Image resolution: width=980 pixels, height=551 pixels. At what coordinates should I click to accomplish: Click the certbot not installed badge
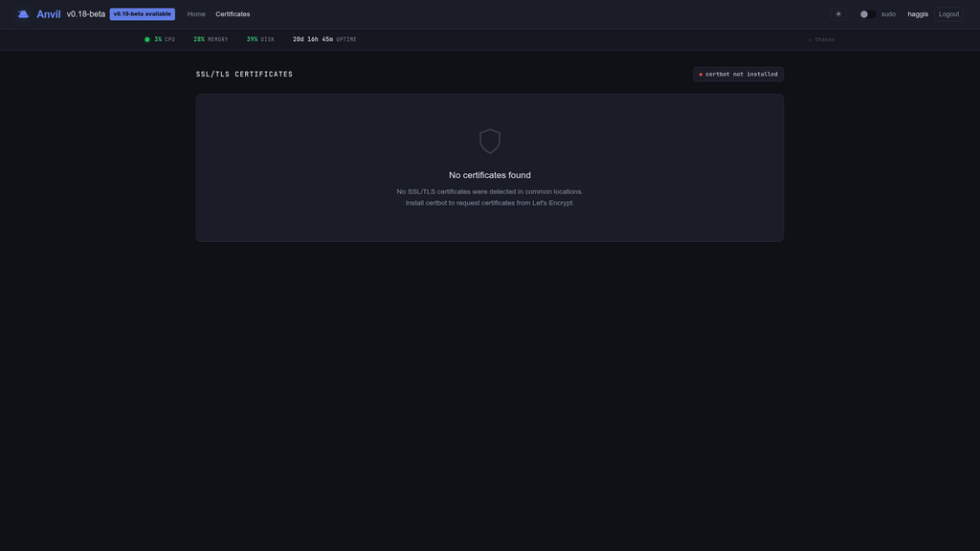(x=738, y=75)
